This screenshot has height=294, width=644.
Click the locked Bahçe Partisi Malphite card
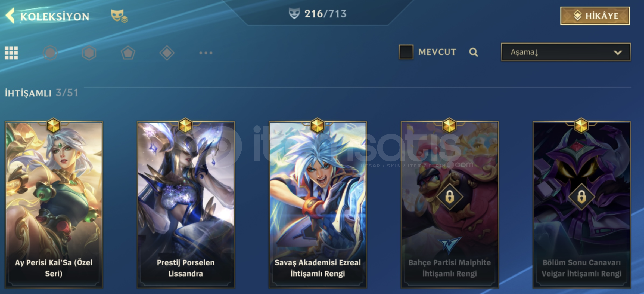tap(450, 204)
